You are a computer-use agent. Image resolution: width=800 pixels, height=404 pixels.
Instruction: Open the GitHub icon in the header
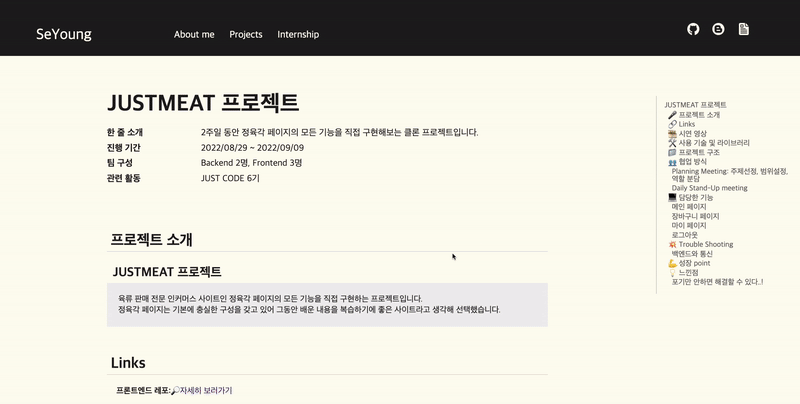tap(693, 29)
